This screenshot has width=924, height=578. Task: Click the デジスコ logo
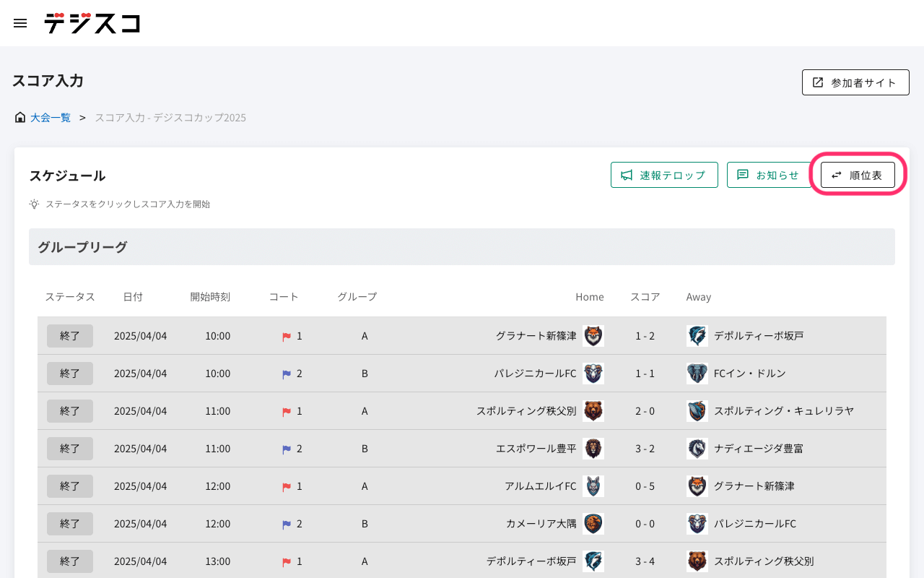click(92, 23)
